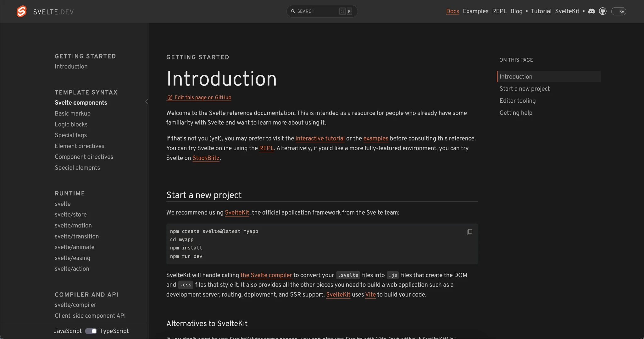Open the Discord chat icon link

pos(591,11)
